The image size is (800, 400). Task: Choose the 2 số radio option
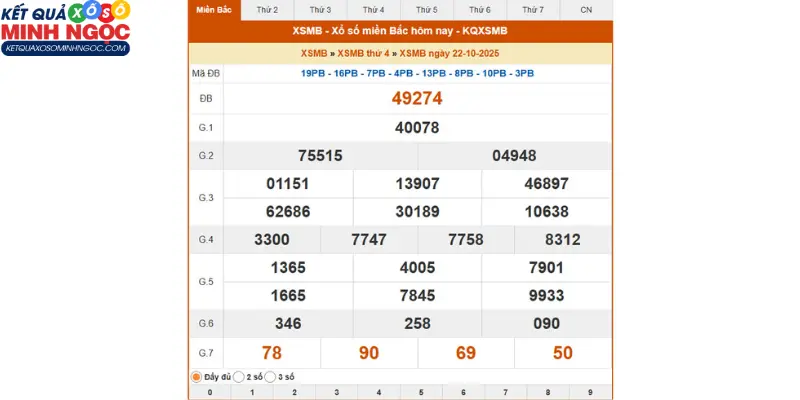[x=238, y=377]
